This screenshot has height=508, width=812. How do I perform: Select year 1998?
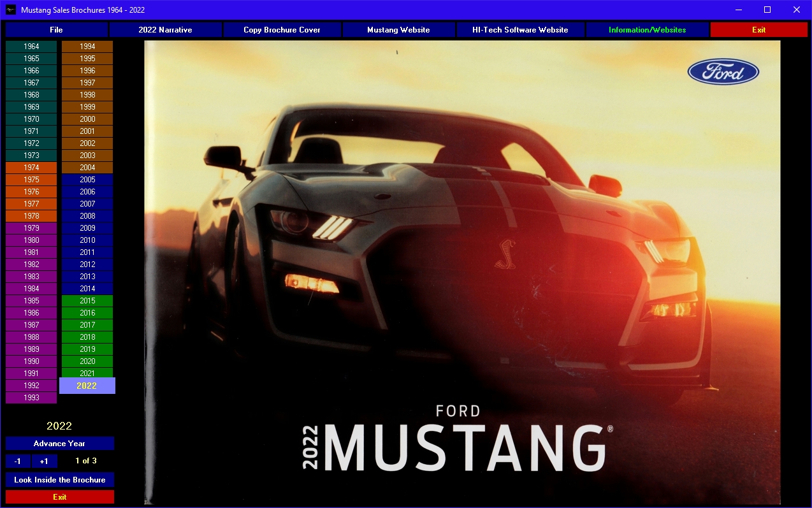coord(87,95)
